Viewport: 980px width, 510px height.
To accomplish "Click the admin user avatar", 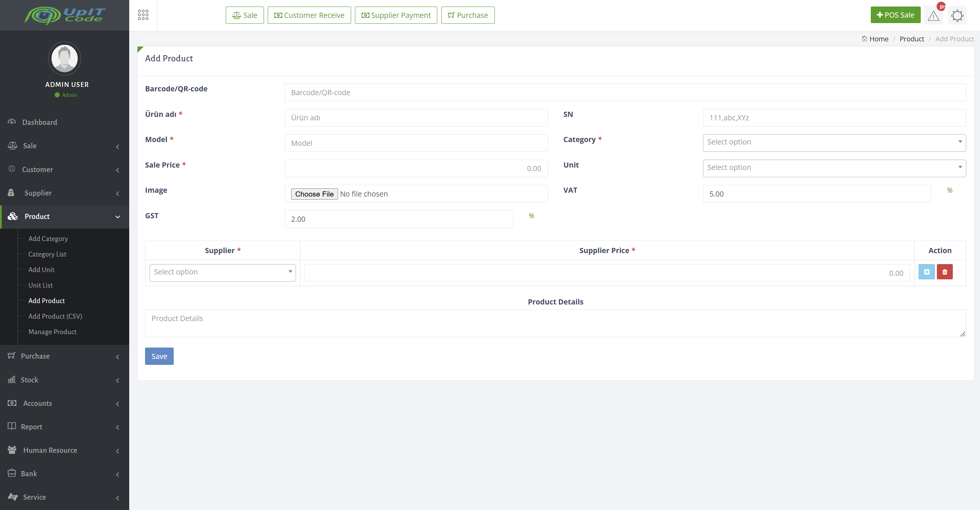I will click(x=65, y=59).
